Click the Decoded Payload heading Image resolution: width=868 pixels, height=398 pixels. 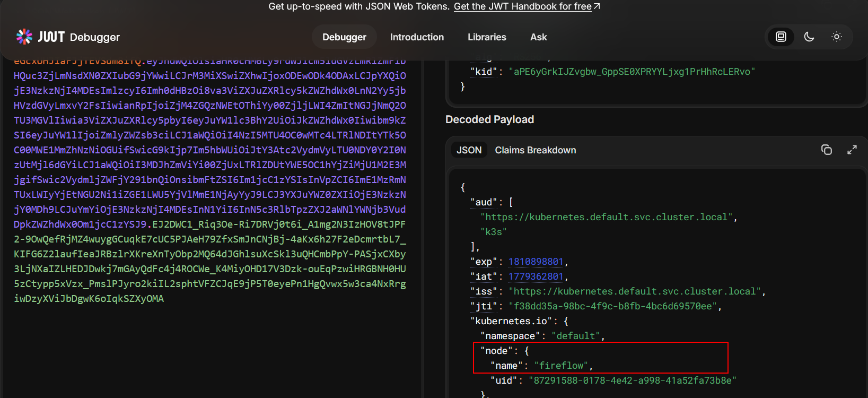(489, 119)
